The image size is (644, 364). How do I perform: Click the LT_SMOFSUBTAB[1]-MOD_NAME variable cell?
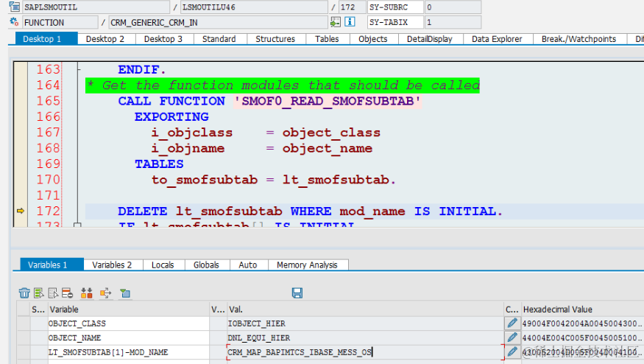pyautogui.click(x=128, y=352)
